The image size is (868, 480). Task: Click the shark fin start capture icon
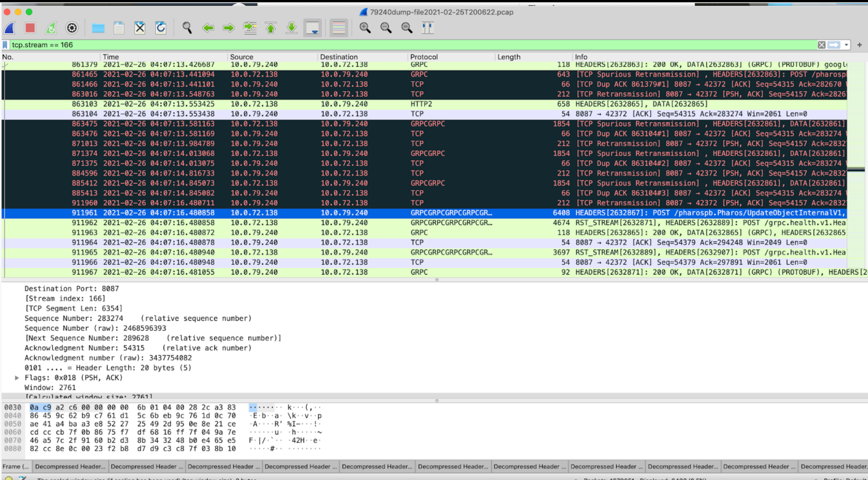[10, 28]
